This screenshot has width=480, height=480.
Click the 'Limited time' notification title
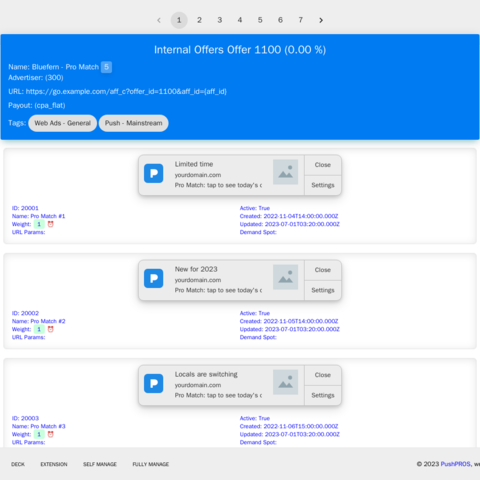tap(194, 164)
